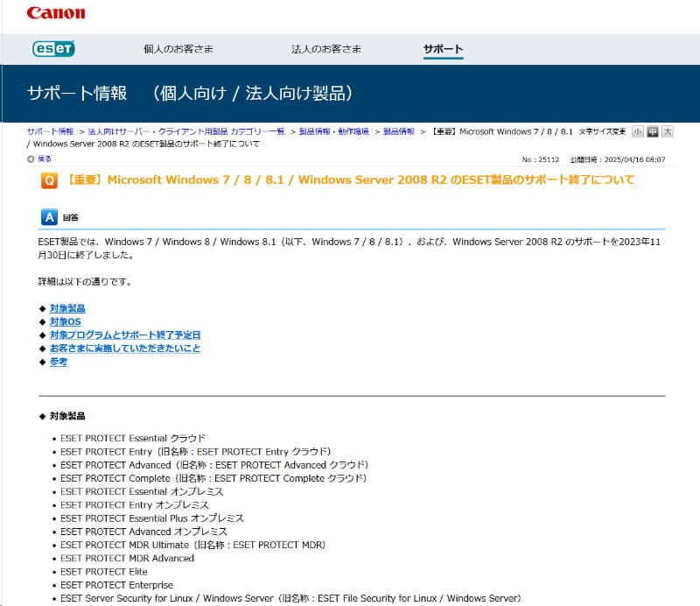Select the 大 large text size icon
Screen dimensions: 700x606
click(668, 130)
